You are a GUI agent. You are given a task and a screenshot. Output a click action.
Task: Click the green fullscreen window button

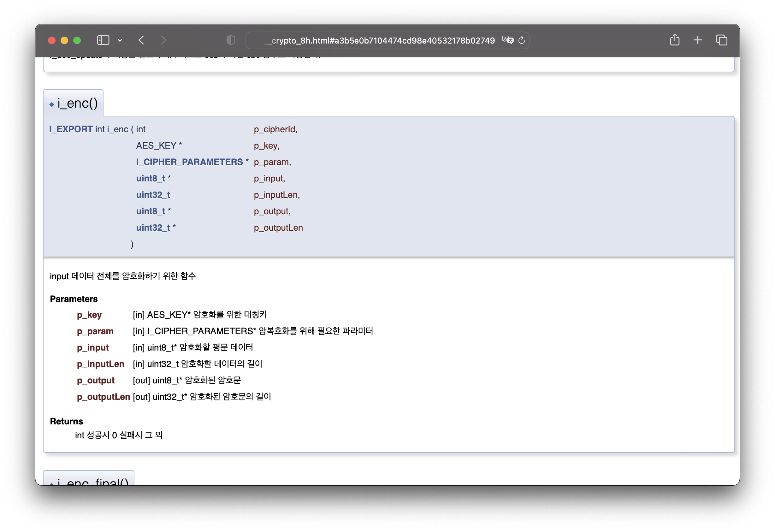pos(77,40)
